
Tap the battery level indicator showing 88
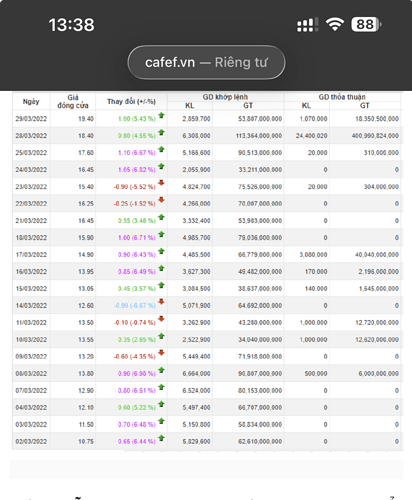point(366,25)
